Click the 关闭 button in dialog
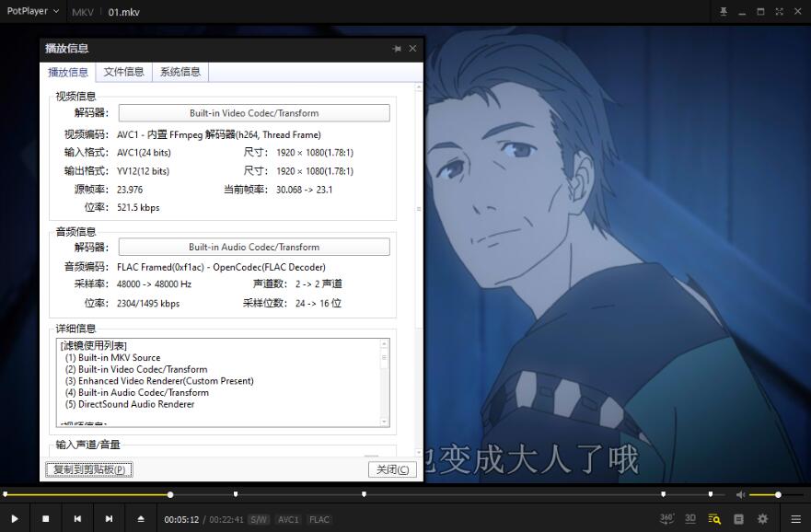This screenshot has width=811, height=532. (392, 469)
